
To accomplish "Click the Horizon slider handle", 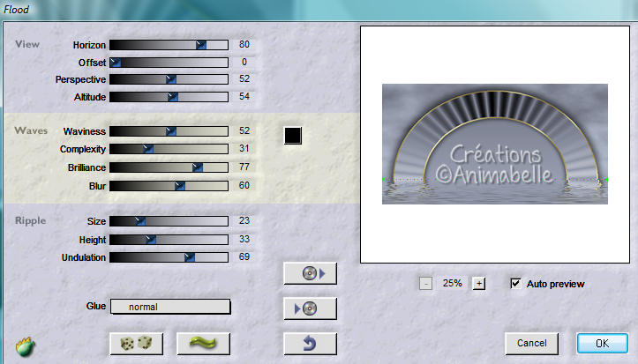I will (x=201, y=45).
